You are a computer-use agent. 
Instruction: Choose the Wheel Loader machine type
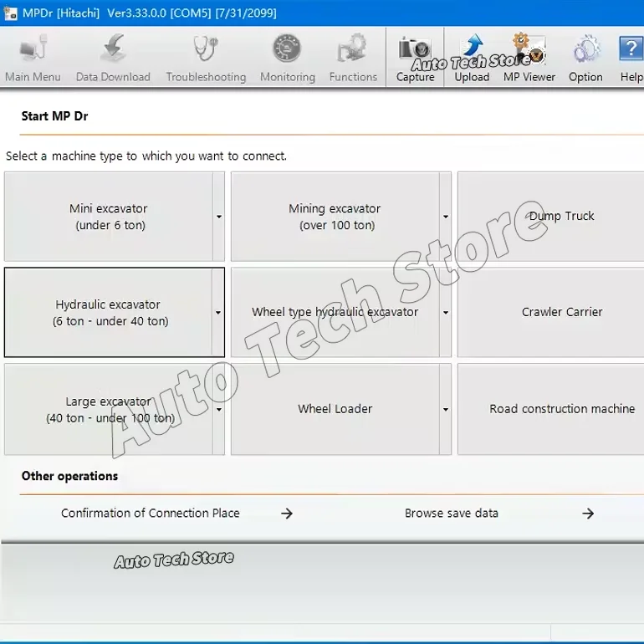coord(335,409)
